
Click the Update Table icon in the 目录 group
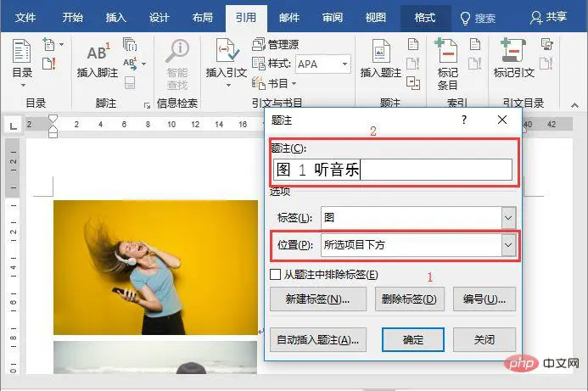click(48, 64)
